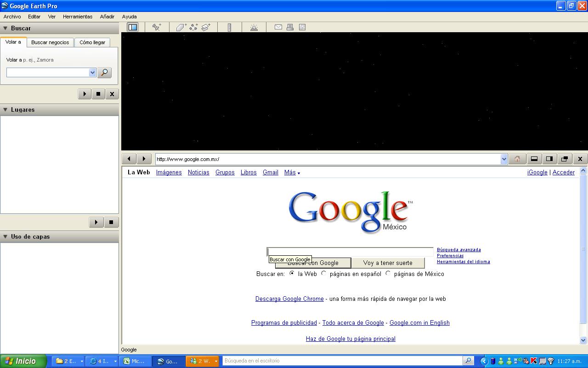Select the 'páginas de México' radio button
Screen dimensions: 588x368
coord(388,273)
